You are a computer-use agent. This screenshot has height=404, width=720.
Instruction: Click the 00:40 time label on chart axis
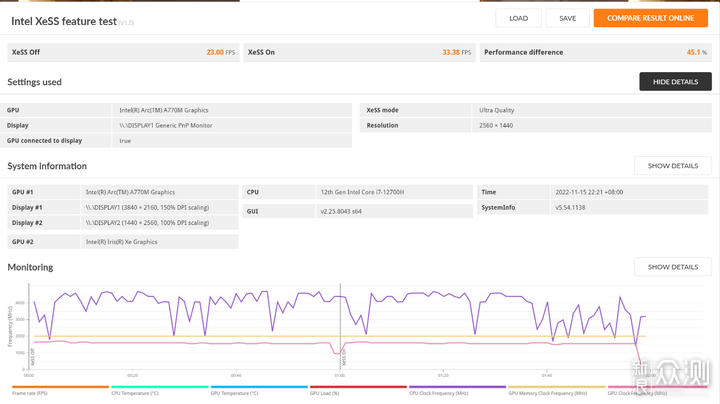[236, 376]
